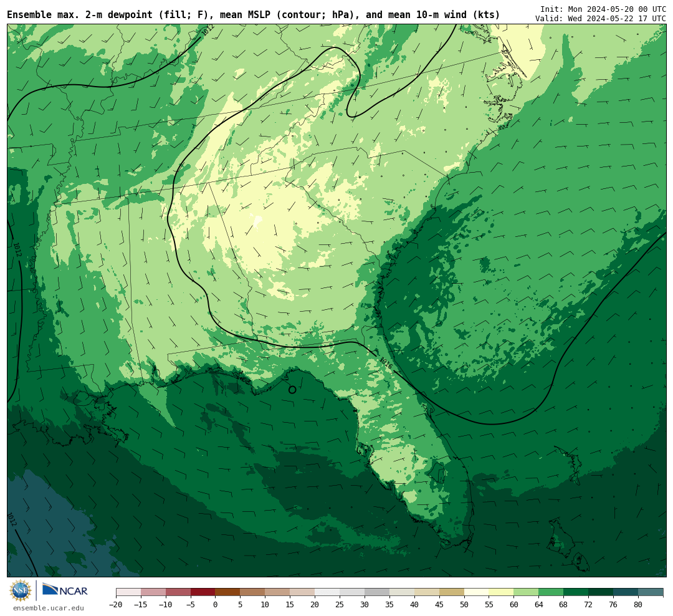Pick the beige swatch between 40 and 45
Image resolution: width=673 pixels, height=616 pixels.
click(427, 592)
